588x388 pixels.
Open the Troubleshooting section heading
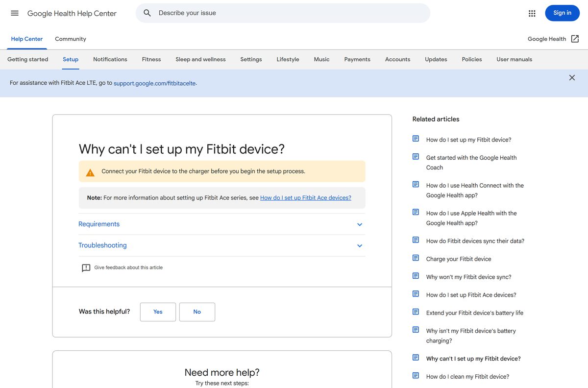click(x=102, y=245)
